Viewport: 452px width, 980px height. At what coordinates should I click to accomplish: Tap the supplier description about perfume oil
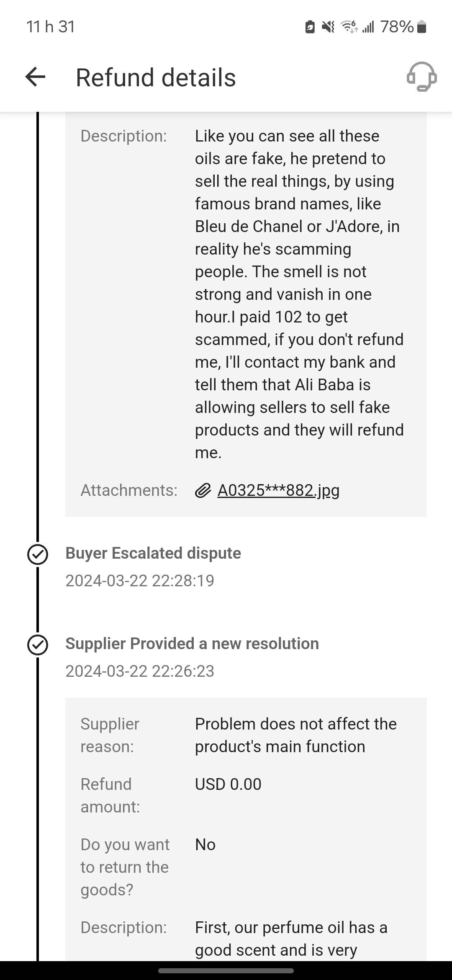pos(291,938)
